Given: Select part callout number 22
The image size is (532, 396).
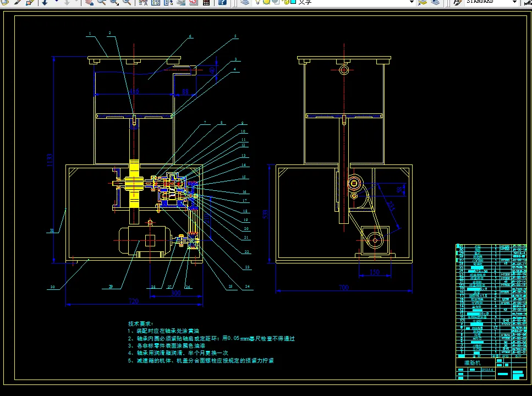Looking at the screenshot, I should point(246,252).
